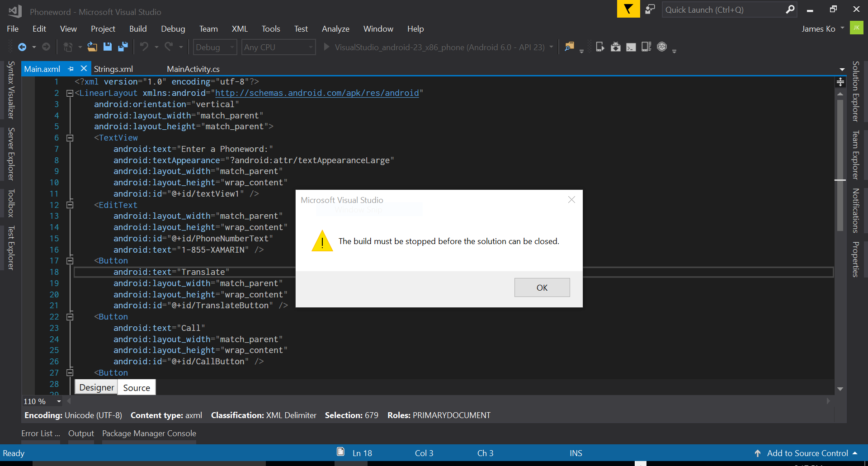Click the editor scroll-down arrow
Image resolution: width=868 pixels, height=466 pixels.
coord(840,389)
